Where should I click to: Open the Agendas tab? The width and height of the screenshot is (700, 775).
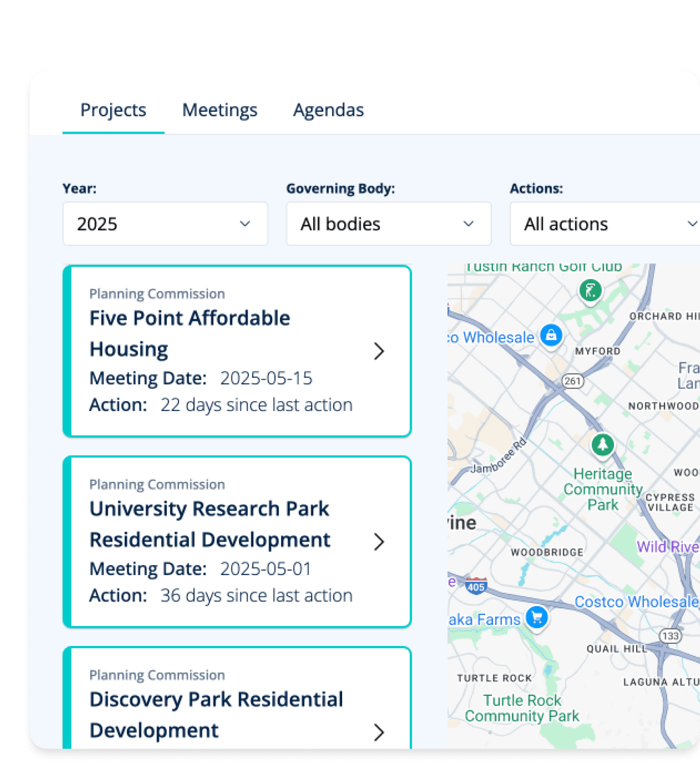328,110
